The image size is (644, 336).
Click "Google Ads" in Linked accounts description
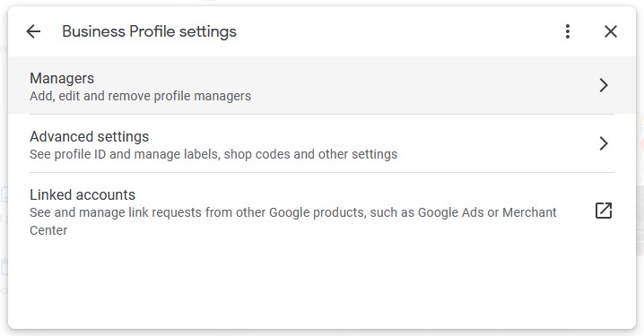pyautogui.click(x=451, y=212)
